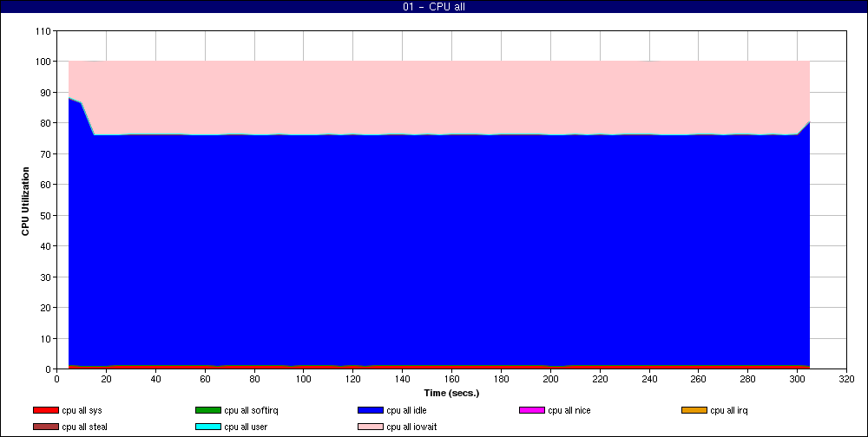
Task: Click the 240 tick label on time axis
Action: 649,380
